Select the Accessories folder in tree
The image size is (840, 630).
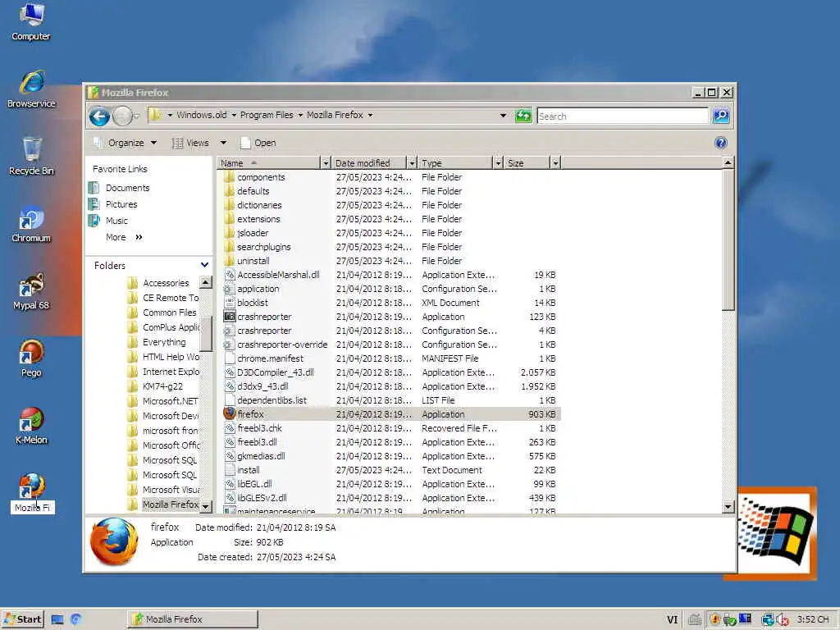[166, 283]
